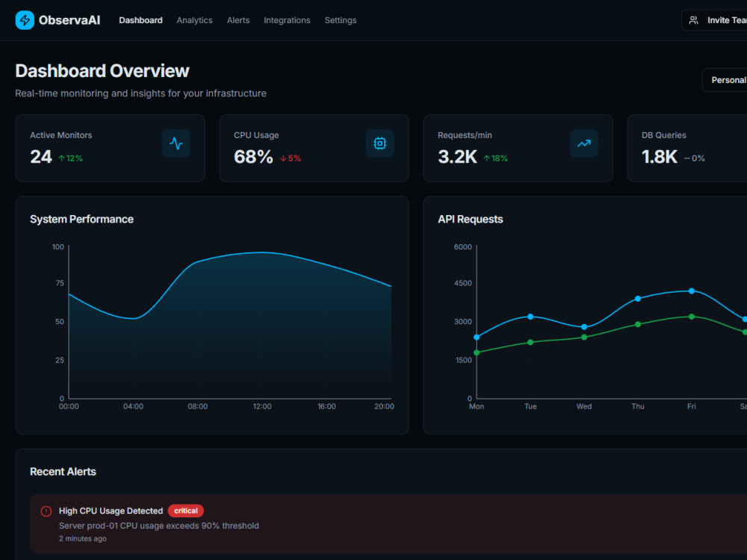Click the green data point for Thu
This screenshot has width=747, height=560.
638,324
